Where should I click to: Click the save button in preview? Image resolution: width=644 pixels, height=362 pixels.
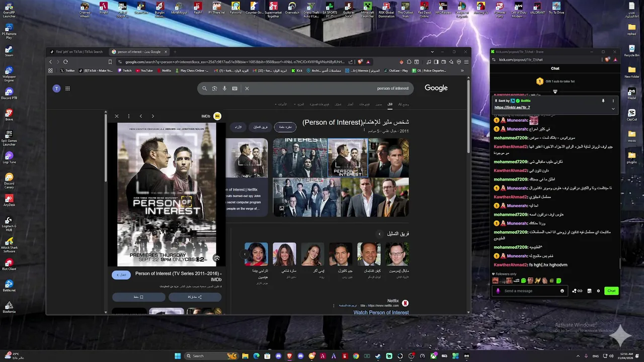[x=138, y=297]
